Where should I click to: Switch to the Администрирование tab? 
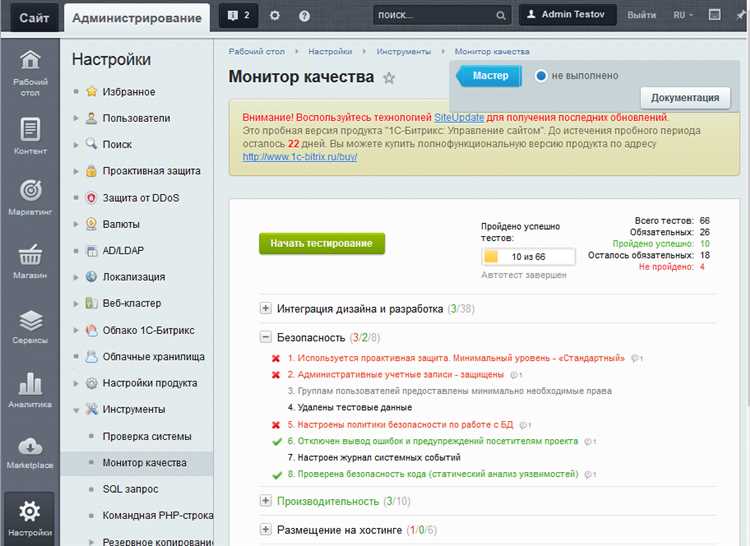(x=137, y=18)
